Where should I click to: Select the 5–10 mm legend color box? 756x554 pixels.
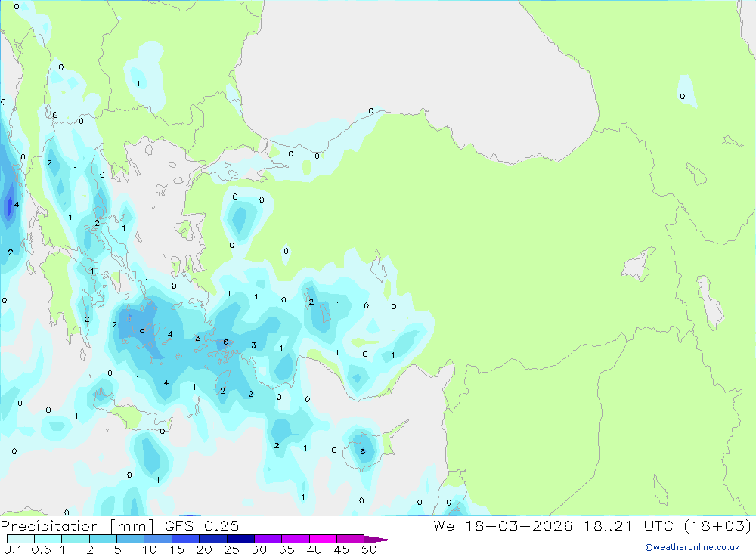point(131,539)
